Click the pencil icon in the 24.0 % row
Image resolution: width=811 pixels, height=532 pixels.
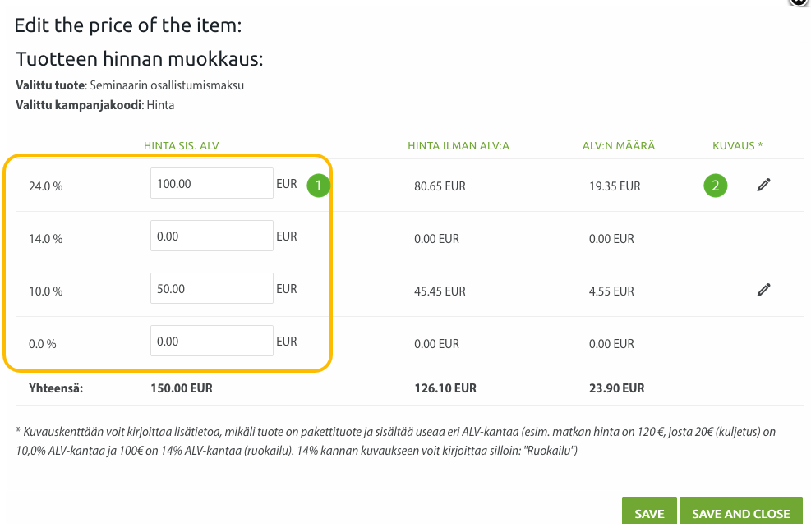click(x=764, y=185)
